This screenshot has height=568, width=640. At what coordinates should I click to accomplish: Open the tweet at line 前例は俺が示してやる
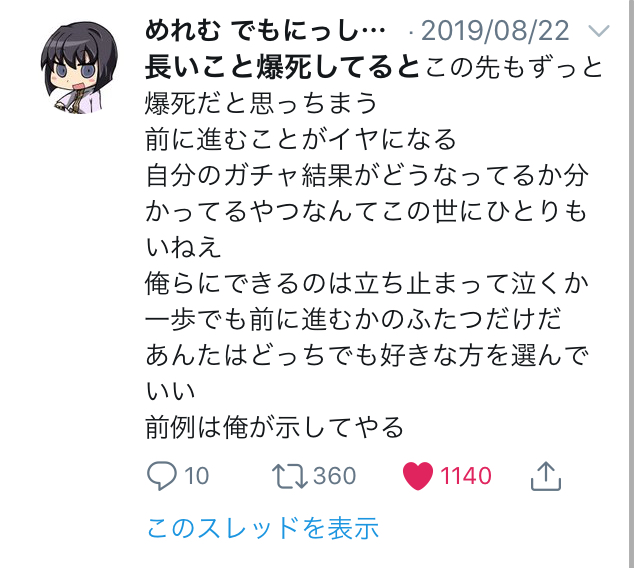pos(275,427)
